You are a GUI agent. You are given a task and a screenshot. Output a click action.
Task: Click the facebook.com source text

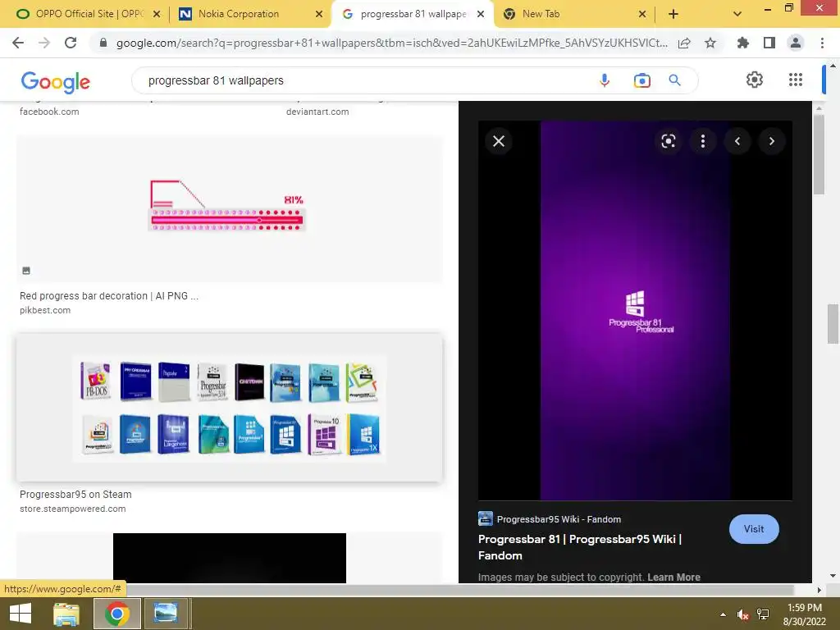tap(49, 112)
